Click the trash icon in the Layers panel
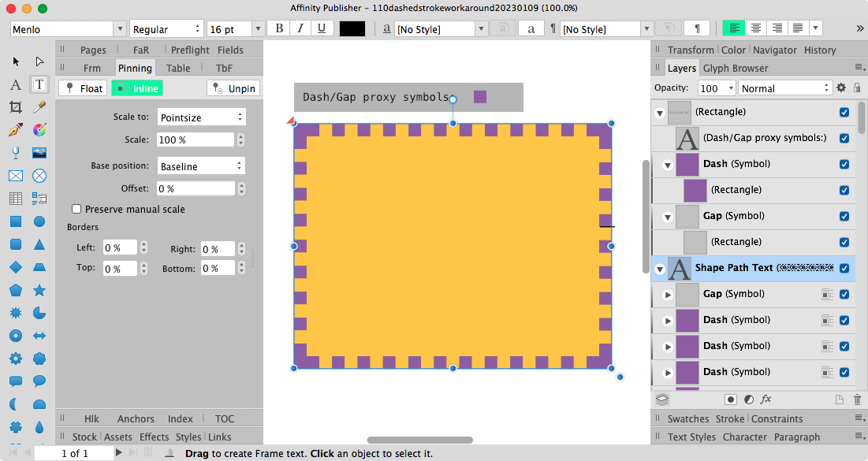Screen dimensions: 868x461 857,400
